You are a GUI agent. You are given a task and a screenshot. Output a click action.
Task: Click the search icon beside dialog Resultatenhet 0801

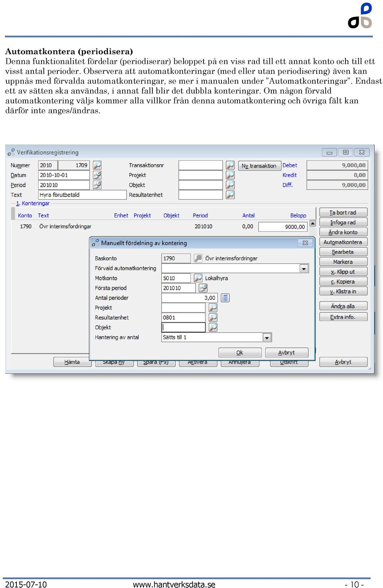(213, 317)
